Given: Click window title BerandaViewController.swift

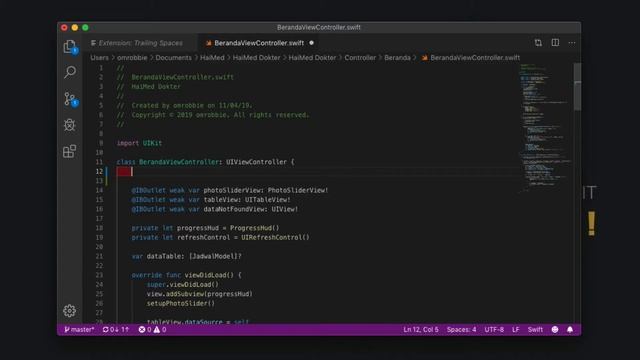Looking at the screenshot, I should click(319, 27).
